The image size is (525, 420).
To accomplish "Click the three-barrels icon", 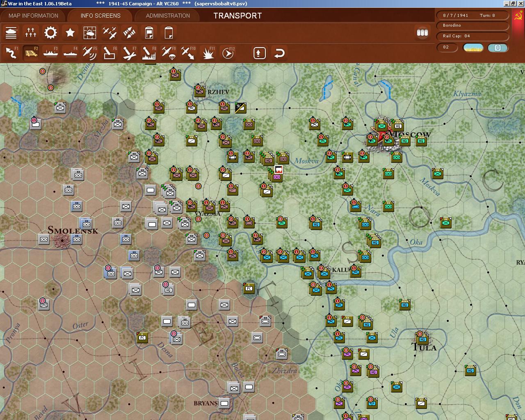I will click(422, 32).
